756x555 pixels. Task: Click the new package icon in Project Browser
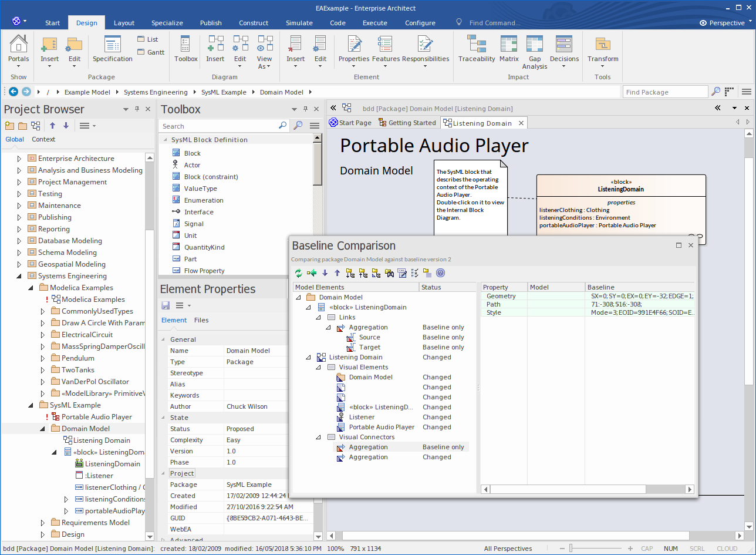pos(9,126)
